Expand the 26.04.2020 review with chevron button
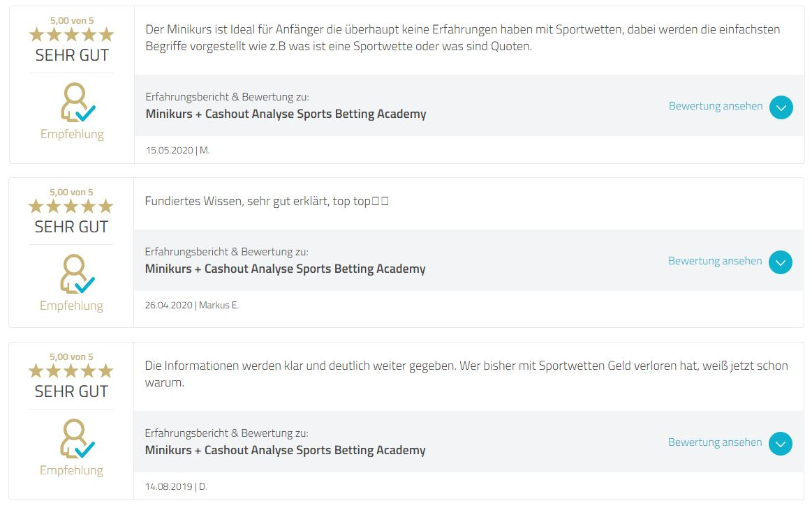Screen dimensions: 812x510 (781, 262)
